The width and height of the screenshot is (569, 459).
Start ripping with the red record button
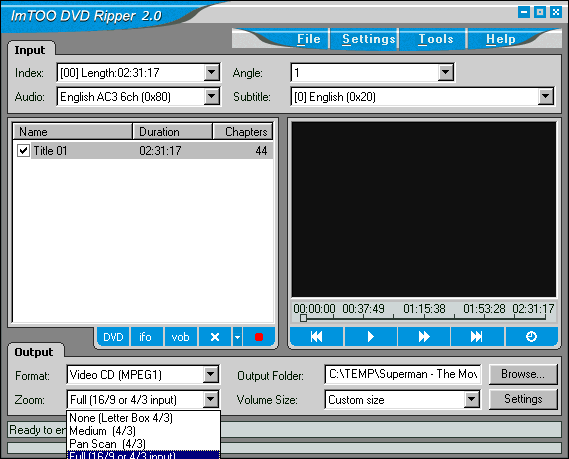pos(259,337)
